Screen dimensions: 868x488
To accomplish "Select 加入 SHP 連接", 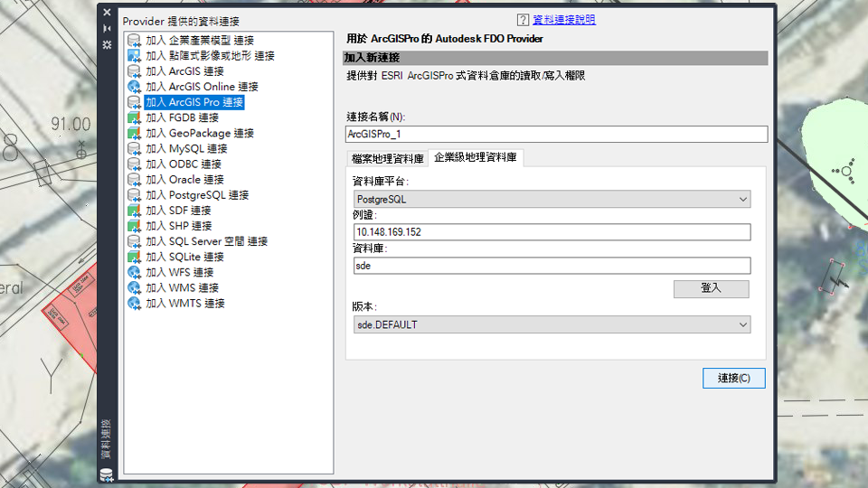I will (x=179, y=226).
